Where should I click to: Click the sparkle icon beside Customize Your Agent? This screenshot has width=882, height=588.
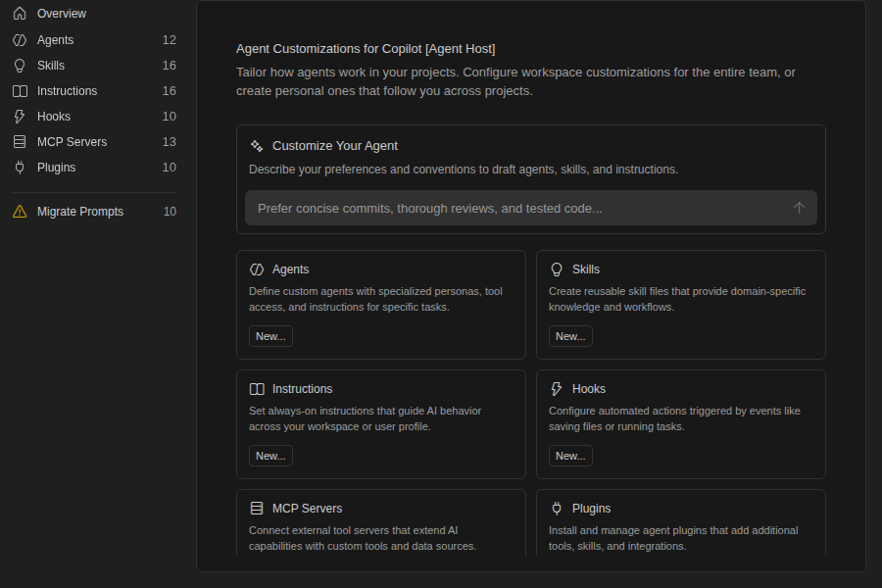257,146
